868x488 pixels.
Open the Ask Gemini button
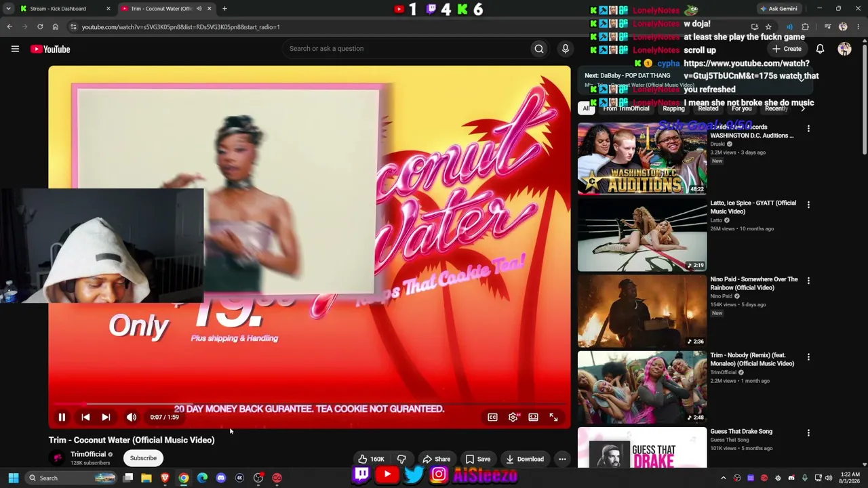click(778, 9)
